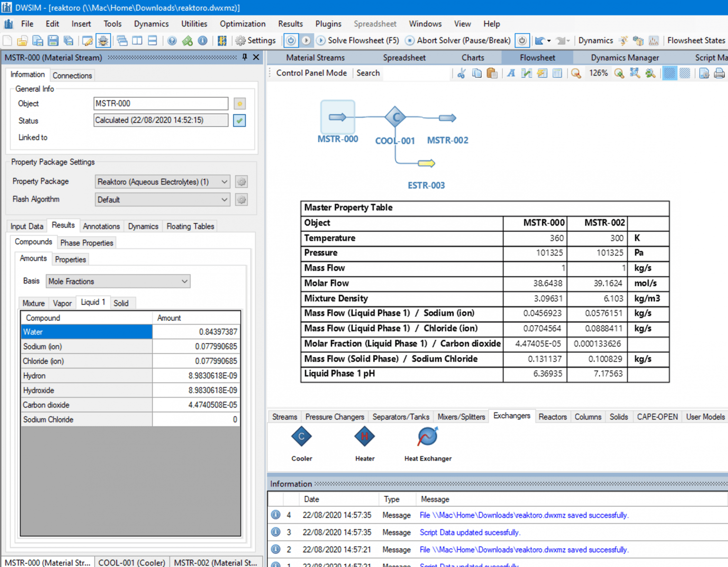This screenshot has width=728, height=567.
Task: Select the Heater exchanger icon
Action: pos(364,436)
